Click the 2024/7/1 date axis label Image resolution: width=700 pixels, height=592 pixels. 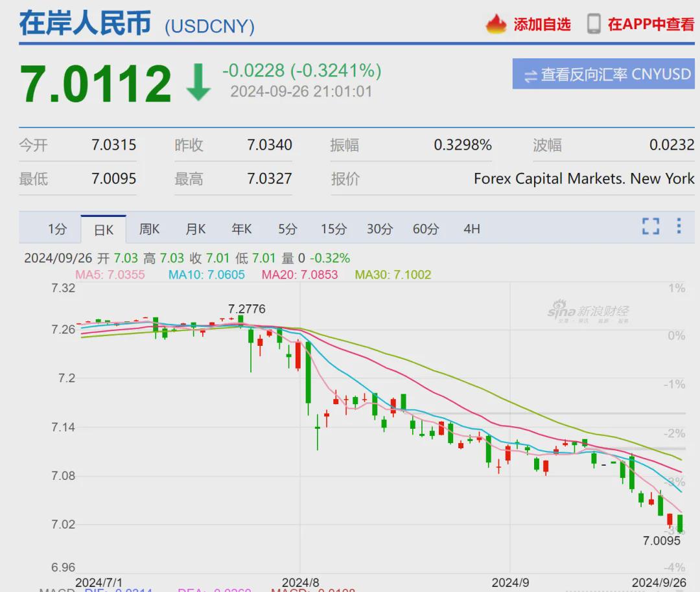[x=99, y=582]
